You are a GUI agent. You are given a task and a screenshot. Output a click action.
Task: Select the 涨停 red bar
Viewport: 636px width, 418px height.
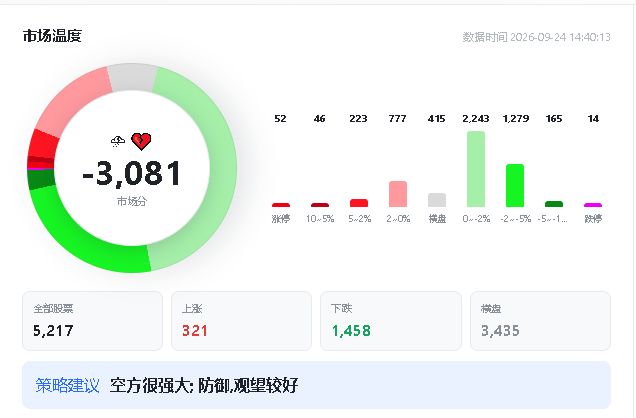coord(281,205)
